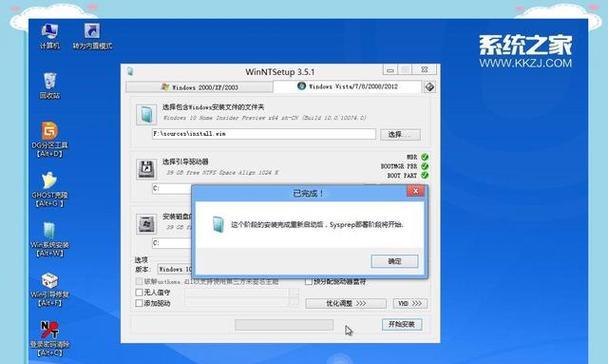Open the installation drive C: dropdown
Image resolution: width=608 pixels, height=364 pixels.
click(171, 243)
